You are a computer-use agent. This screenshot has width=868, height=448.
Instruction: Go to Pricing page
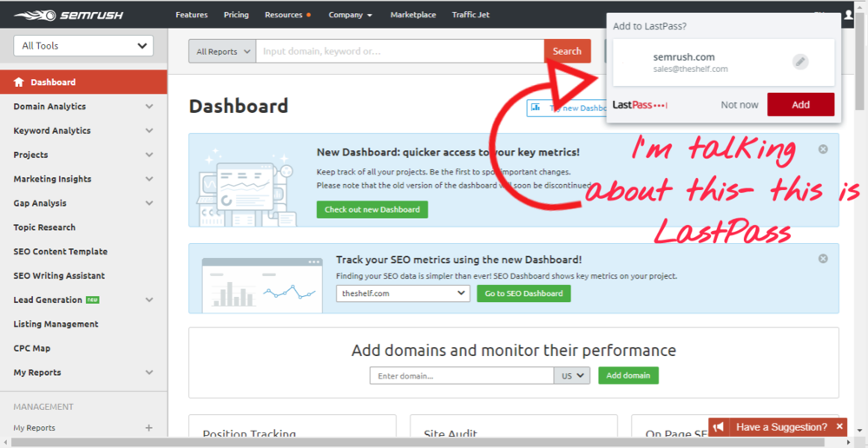(236, 15)
